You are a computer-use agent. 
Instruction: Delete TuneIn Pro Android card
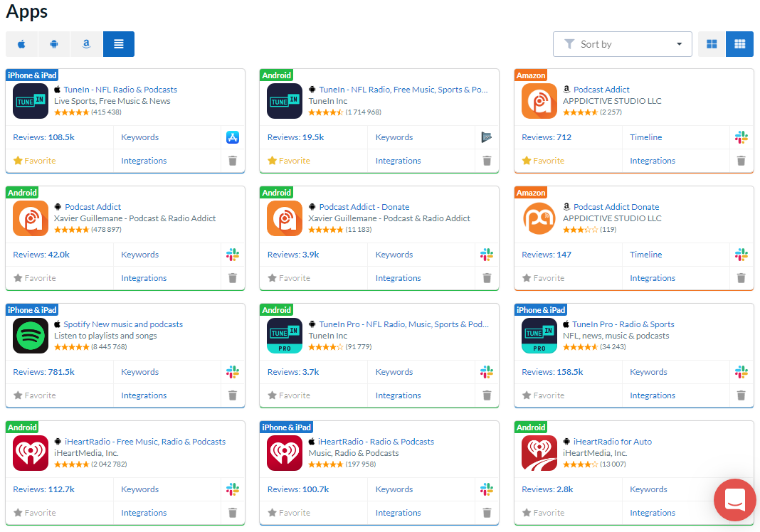(x=487, y=395)
